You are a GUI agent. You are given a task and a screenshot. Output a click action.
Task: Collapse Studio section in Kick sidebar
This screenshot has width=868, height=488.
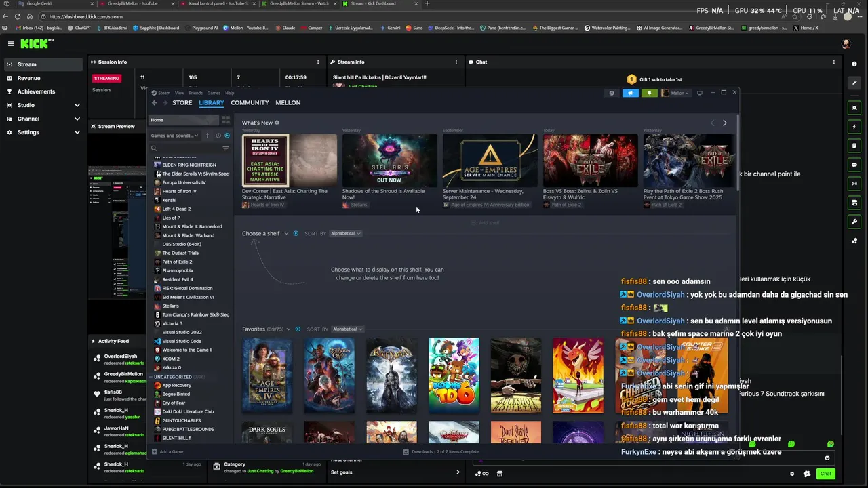tap(77, 105)
